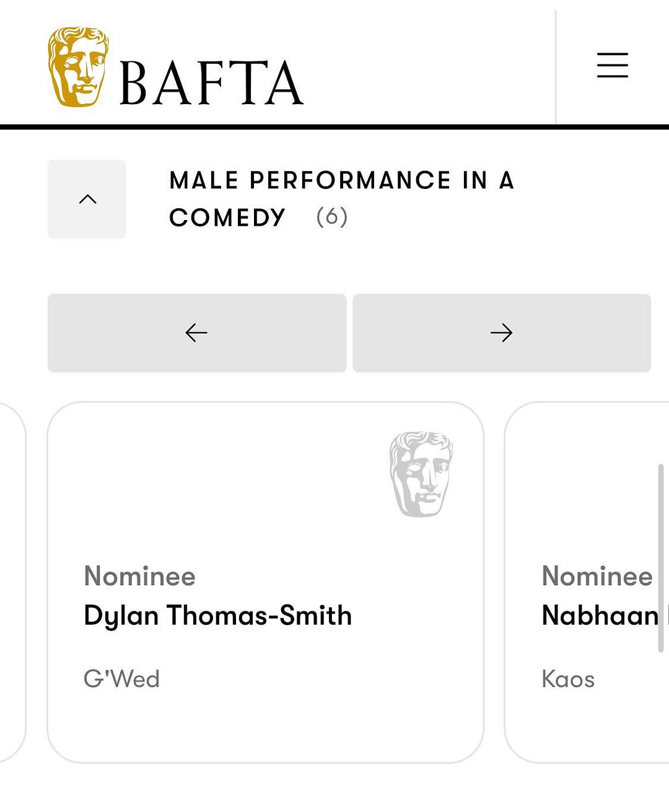Image resolution: width=669 pixels, height=812 pixels.
Task: Click the word COMEDY in the section title
Action: pyautogui.click(x=227, y=218)
